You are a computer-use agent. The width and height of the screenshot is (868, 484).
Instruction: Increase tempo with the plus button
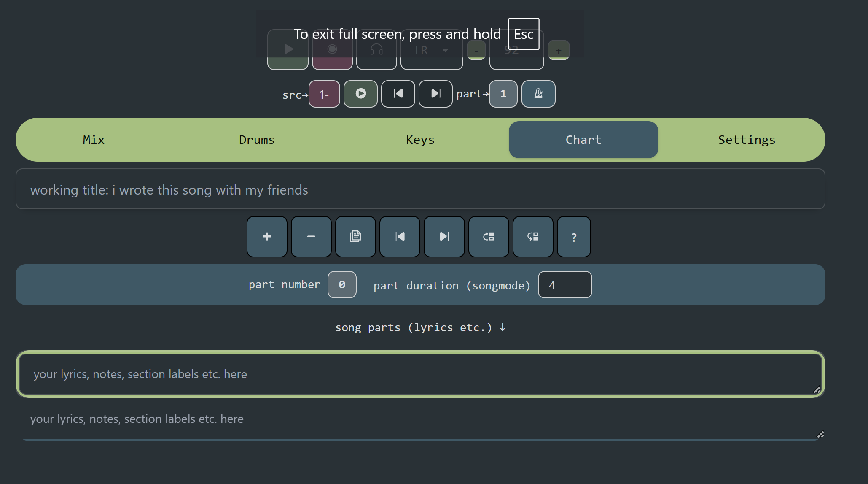click(559, 51)
